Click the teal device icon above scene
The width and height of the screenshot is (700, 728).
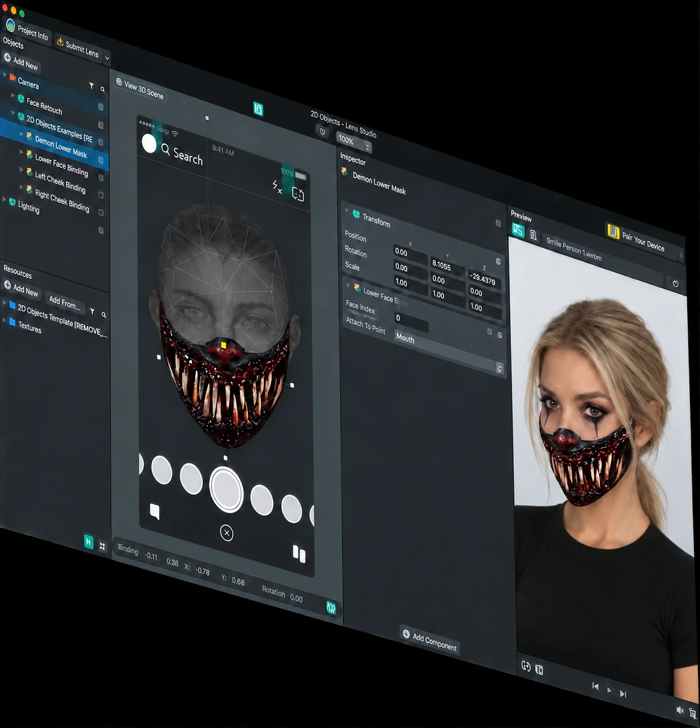click(258, 109)
